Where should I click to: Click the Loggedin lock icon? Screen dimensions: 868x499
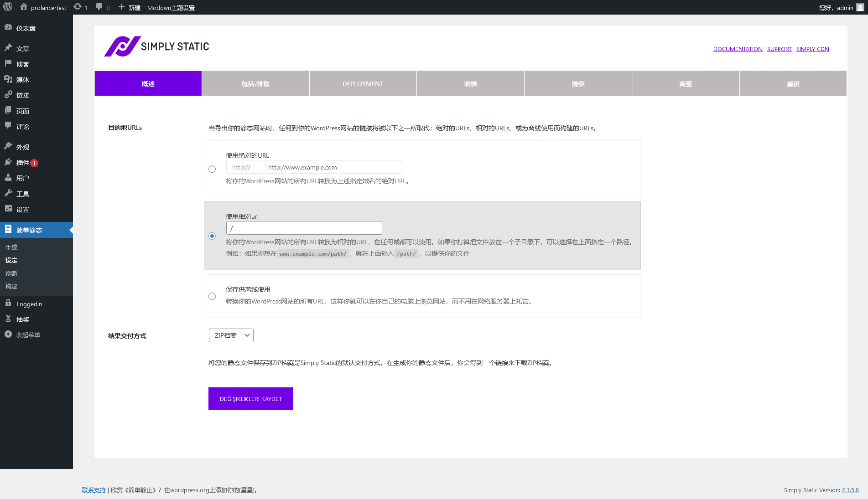(x=8, y=304)
